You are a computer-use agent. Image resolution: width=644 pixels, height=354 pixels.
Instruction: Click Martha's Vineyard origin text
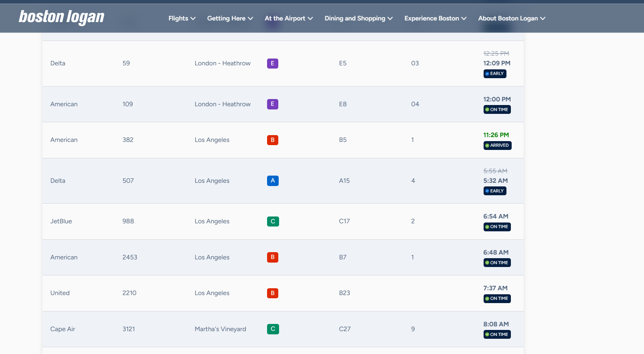220,329
